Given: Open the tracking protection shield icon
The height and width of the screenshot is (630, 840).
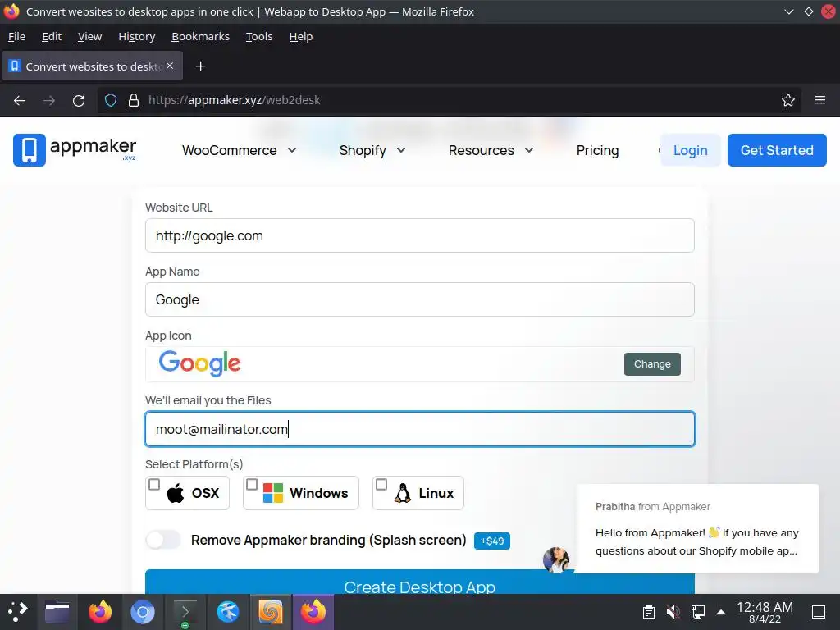Looking at the screenshot, I should point(111,100).
